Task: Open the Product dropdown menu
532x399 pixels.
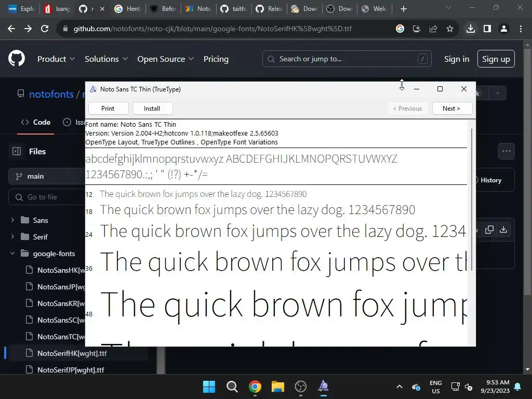Action: tap(56, 59)
